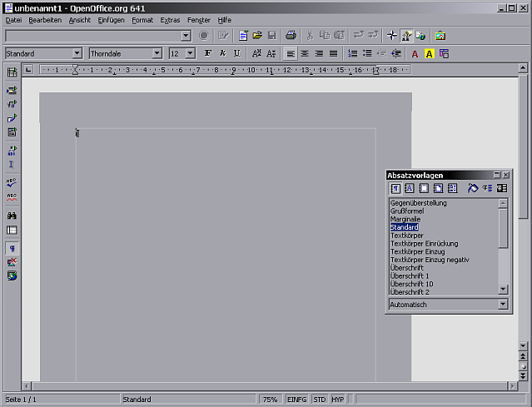Toggle nonprinting characters pilcrow button
532x407 pixels.
click(x=12, y=248)
